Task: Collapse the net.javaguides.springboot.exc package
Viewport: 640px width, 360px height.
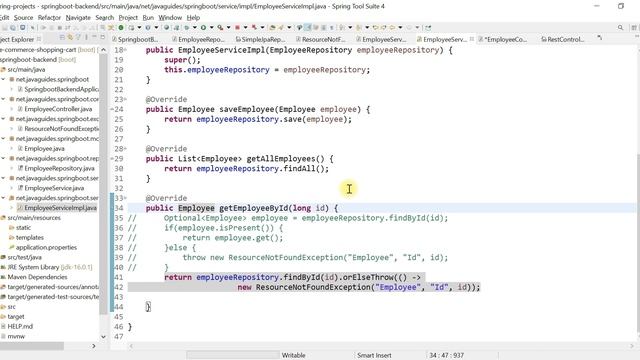Action: (3, 119)
